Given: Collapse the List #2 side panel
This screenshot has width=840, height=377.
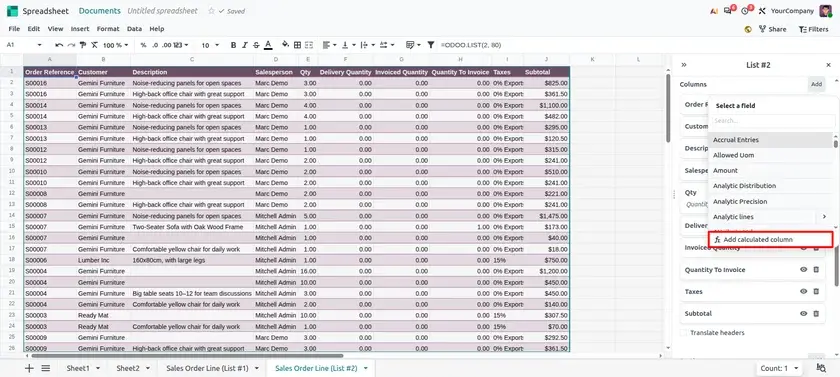Looking at the screenshot, I should (x=684, y=65).
